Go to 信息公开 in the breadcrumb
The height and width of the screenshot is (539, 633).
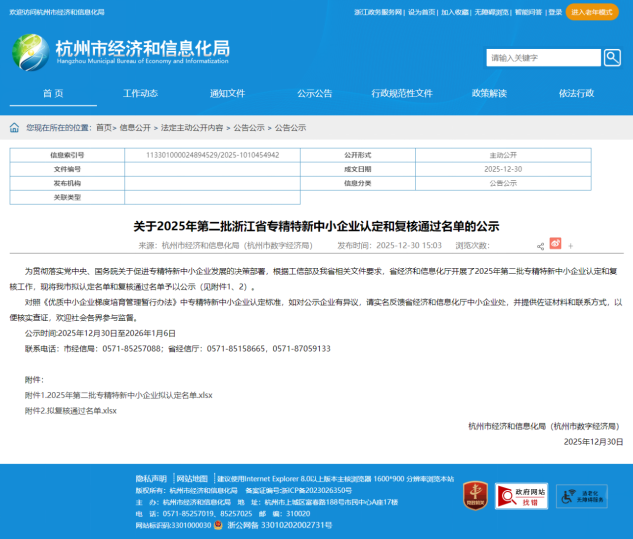(x=135, y=128)
